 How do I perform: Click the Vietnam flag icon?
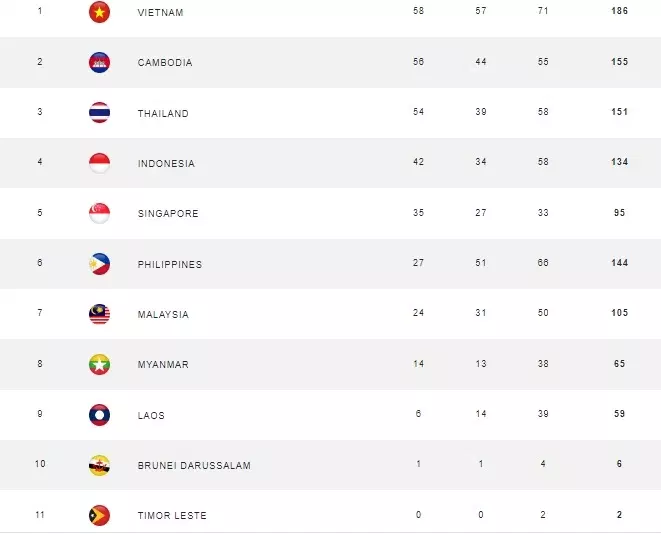[x=99, y=12]
